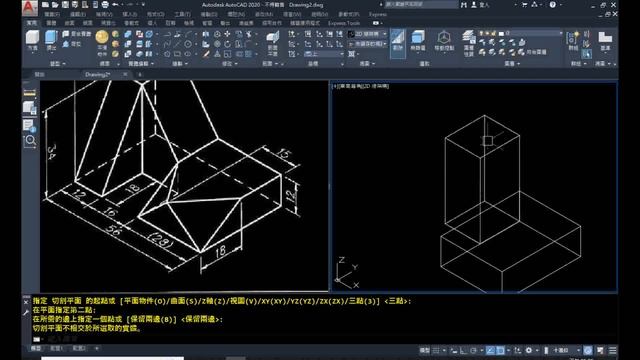This screenshot has height=360, width=640.
Task: Open the unsaved view dropdown
Action: click(x=367, y=44)
